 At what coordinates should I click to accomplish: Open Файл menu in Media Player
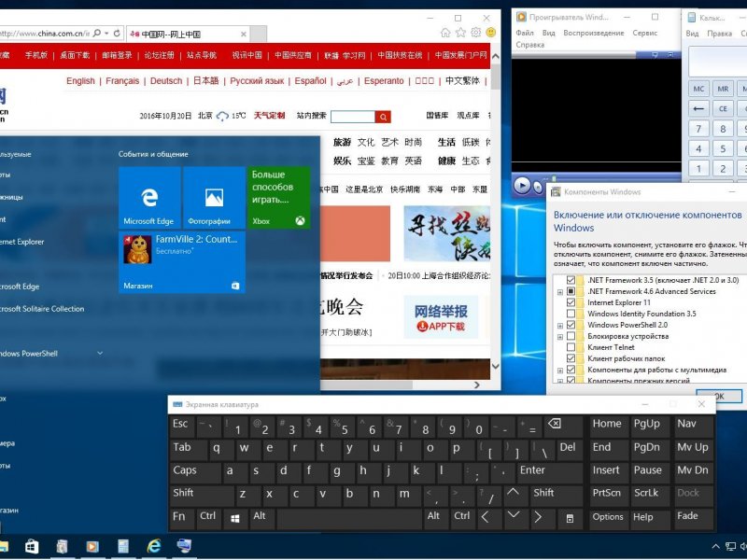coord(525,33)
